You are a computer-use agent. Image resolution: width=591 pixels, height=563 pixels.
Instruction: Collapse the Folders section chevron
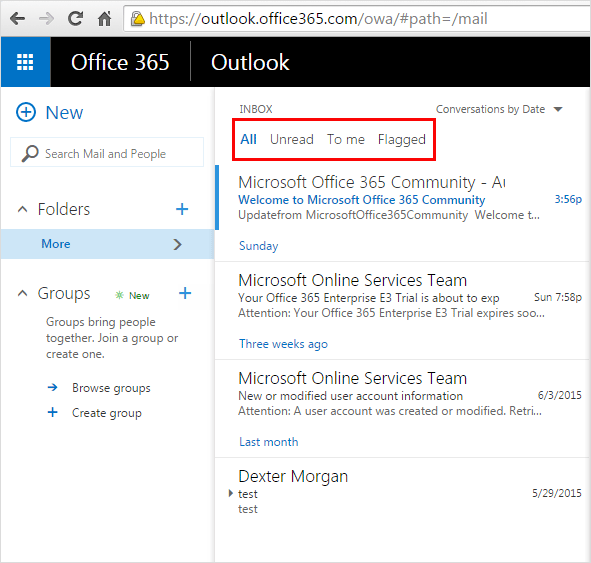coord(23,209)
